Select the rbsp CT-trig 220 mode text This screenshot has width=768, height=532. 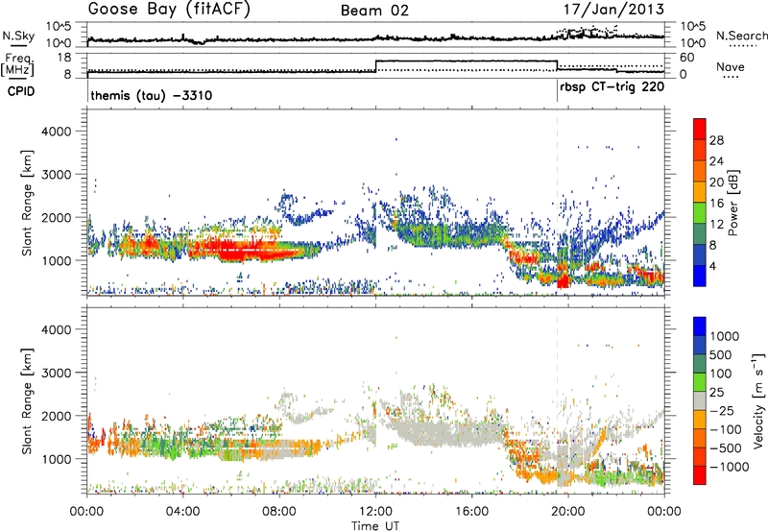click(x=612, y=87)
